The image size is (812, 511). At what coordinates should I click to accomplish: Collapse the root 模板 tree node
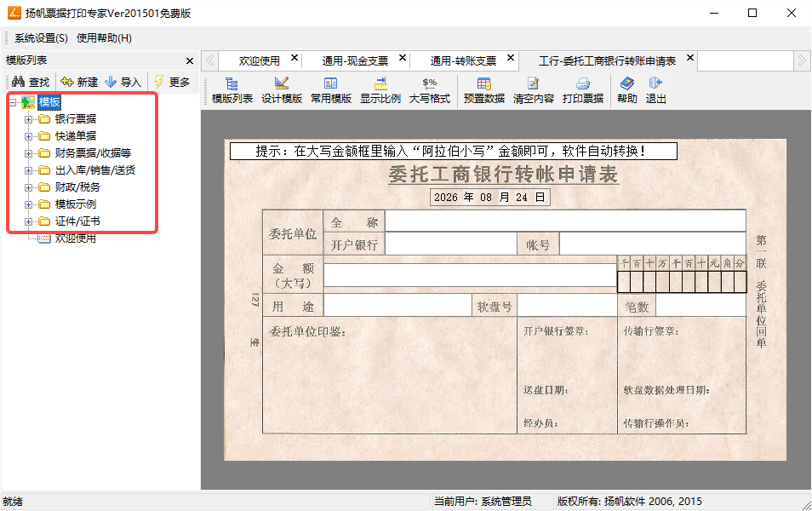[x=13, y=102]
